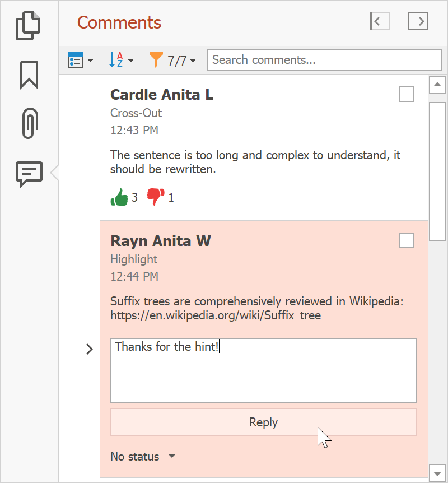This screenshot has width=448, height=483.
Task: Click the scrollbar down arrow
Action: pyautogui.click(x=437, y=472)
